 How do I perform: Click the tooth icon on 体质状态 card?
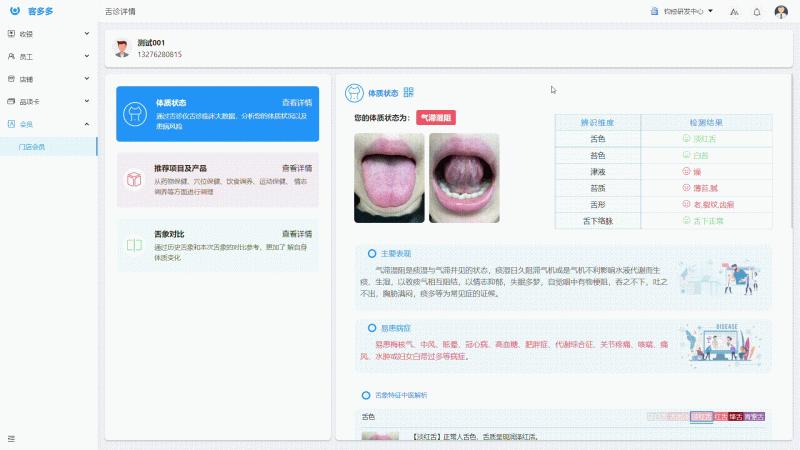(133, 111)
